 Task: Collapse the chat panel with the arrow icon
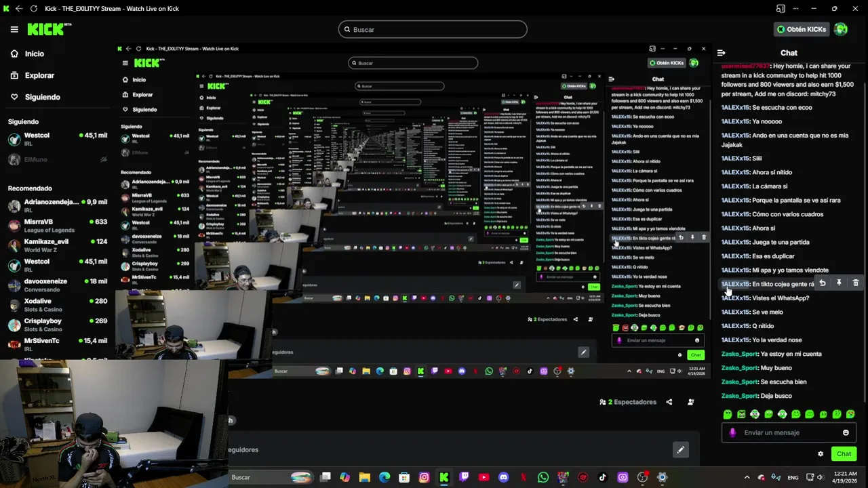(722, 53)
